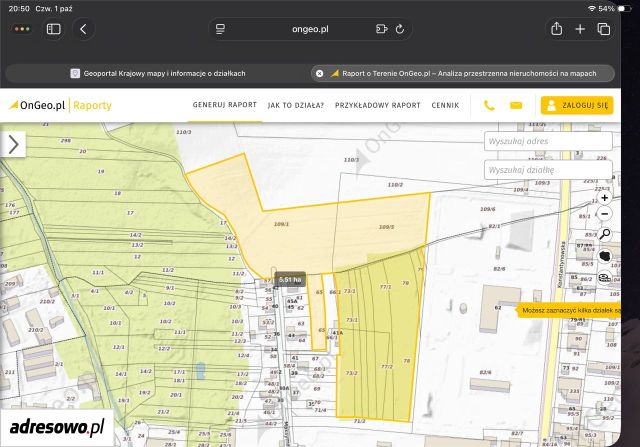Screen dimensions: 640x447
Task: Open the Safari share icon
Action: point(556,29)
